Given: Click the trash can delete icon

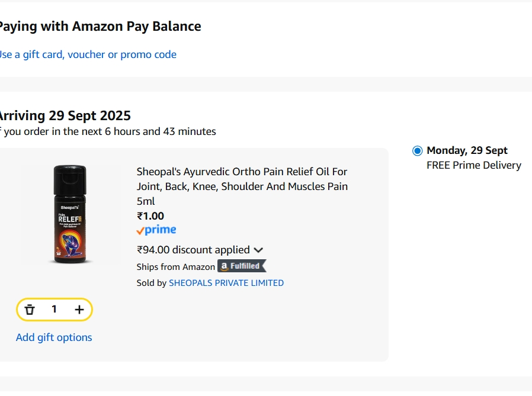Looking at the screenshot, I should point(29,309).
